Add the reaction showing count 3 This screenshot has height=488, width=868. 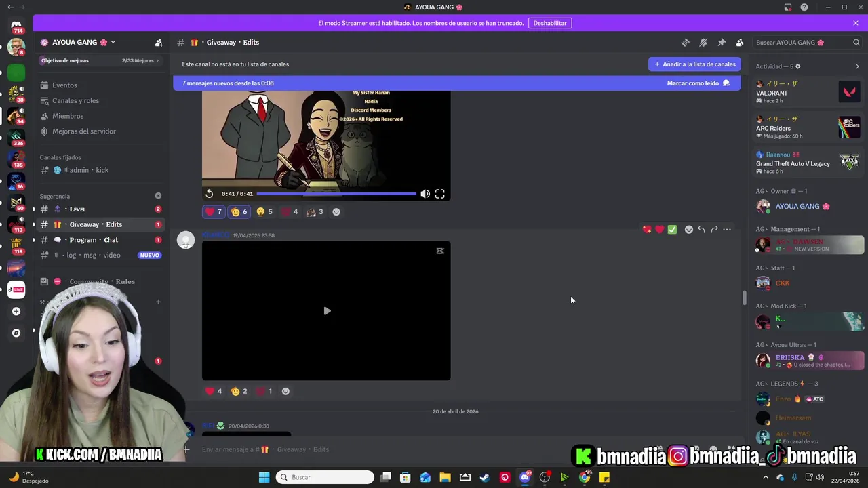(315, 212)
